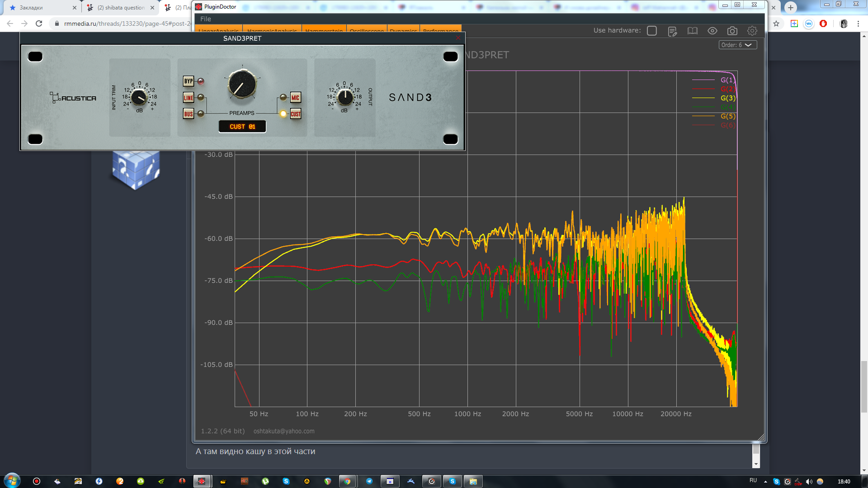The width and height of the screenshot is (868, 488).
Task: Open Chrome from the taskbar
Action: [347, 481]
